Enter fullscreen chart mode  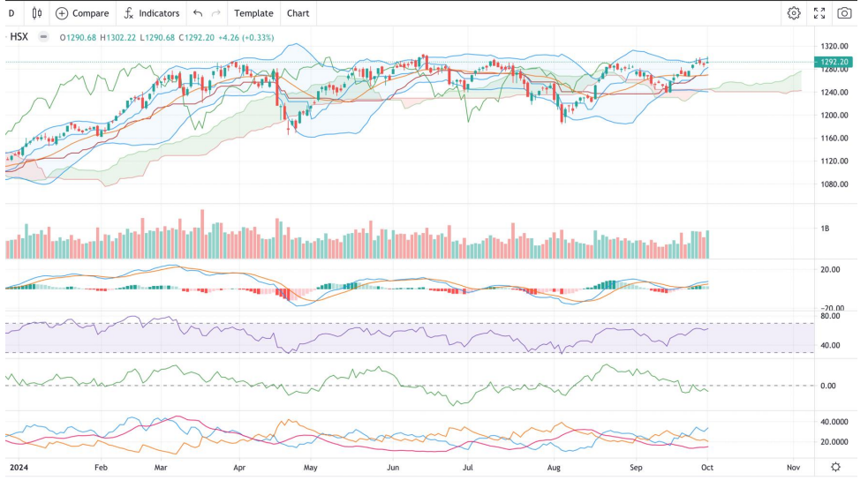(819, 13)
